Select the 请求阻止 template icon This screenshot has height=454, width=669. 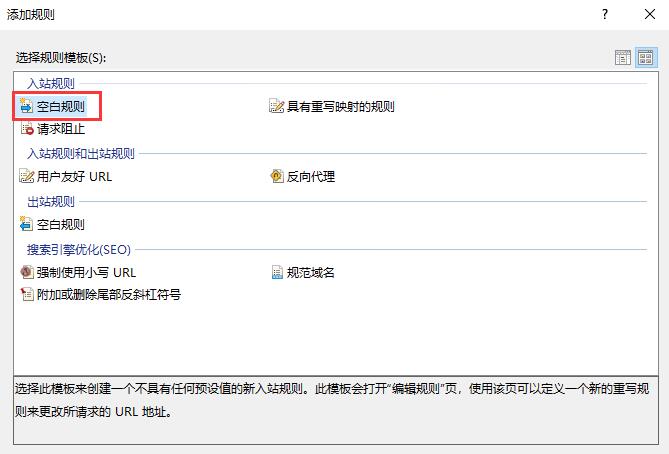[x=26, y=128]
